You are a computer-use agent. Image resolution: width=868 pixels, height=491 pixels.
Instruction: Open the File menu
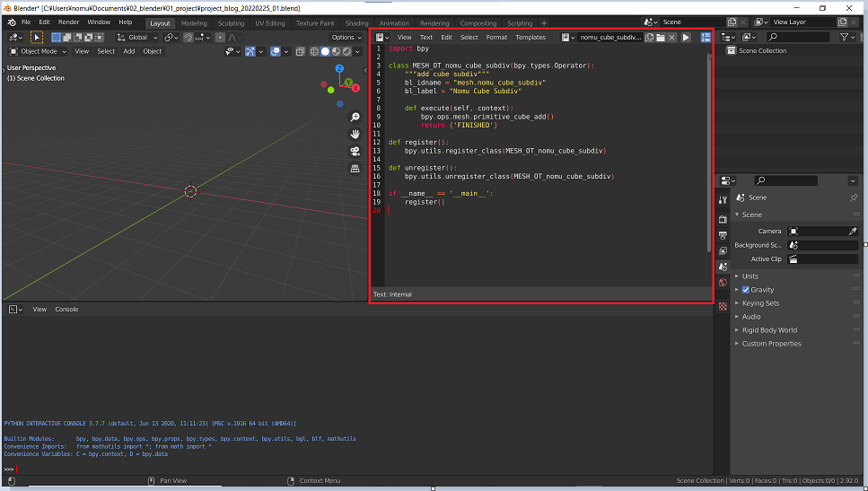pos(26,22)
